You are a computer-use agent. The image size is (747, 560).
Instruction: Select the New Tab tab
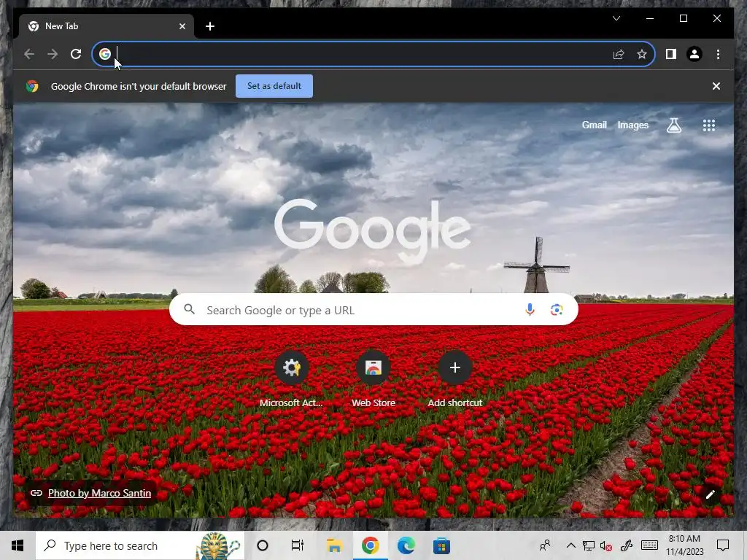point(107,26)
